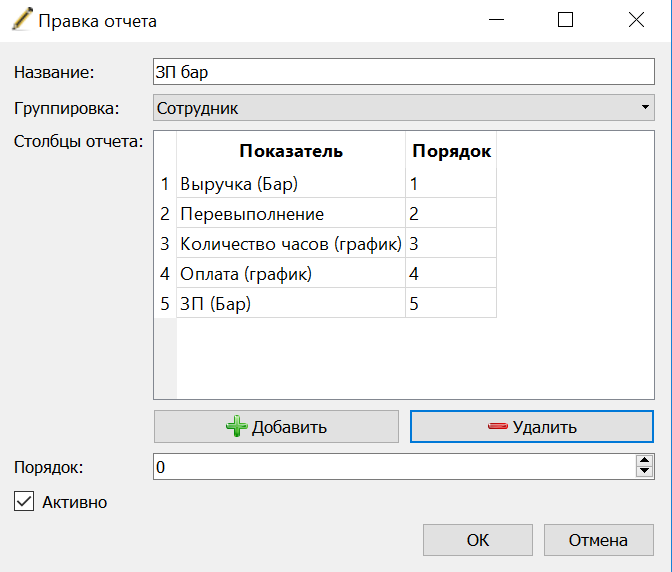Click the red minus Удалить icon
Viewport: 672px width, 572px height.
(498, 426)
